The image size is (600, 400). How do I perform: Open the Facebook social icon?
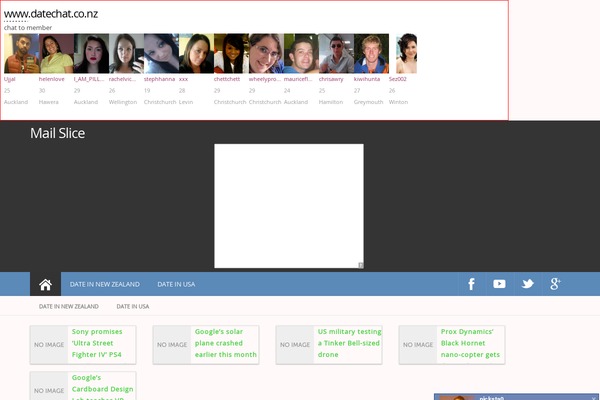[471, 284]
